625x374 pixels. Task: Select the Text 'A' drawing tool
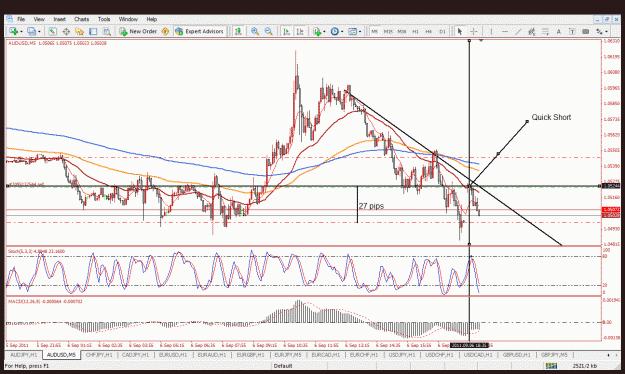coord(558,31)
